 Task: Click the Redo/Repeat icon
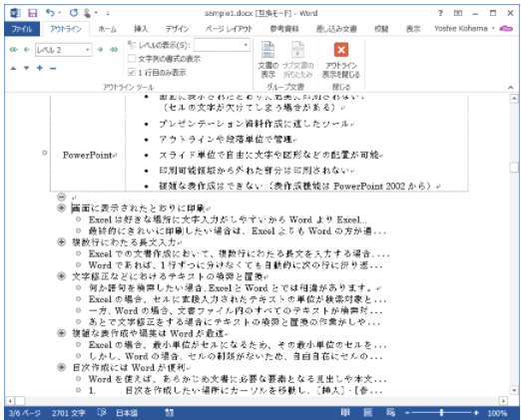tap(74, 13)
